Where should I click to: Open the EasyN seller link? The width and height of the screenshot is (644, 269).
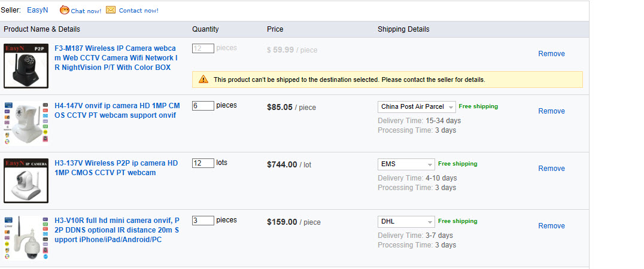pyautogui.click(x=38, y=10)
